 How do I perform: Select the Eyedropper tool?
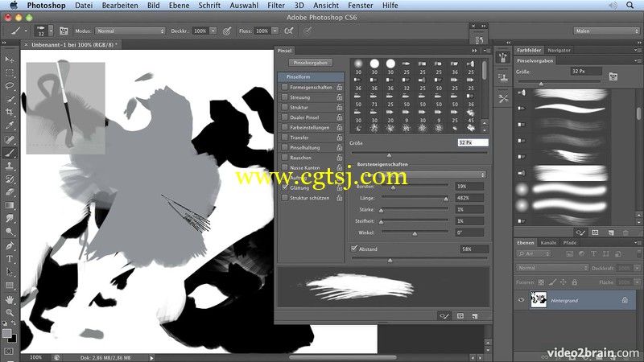pyautogui.click(x=9, y=125)
